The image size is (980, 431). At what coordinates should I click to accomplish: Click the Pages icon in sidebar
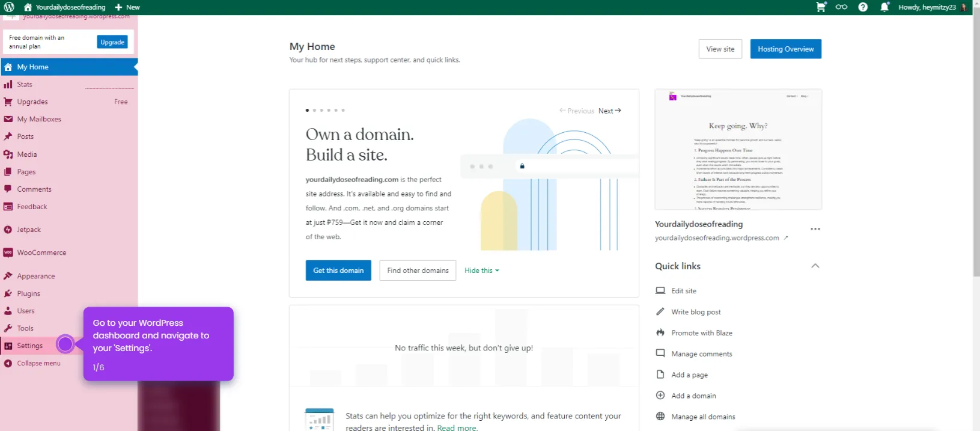coord(8,172)
